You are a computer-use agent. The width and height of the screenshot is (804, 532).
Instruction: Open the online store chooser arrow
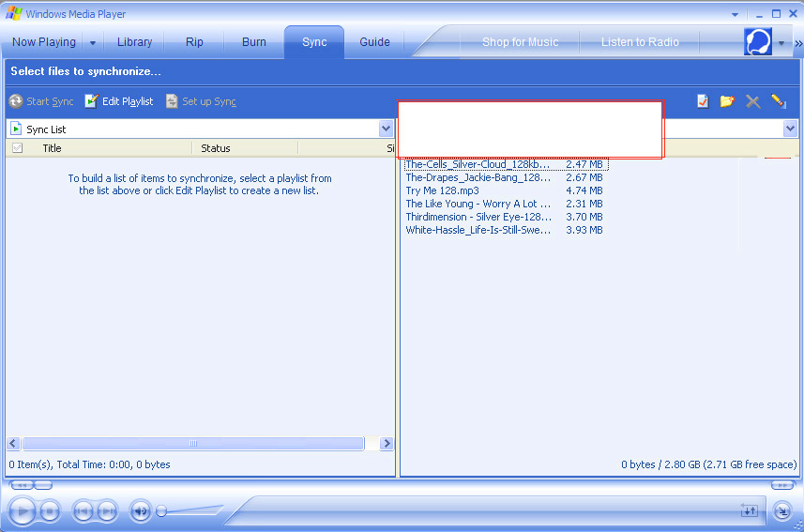(781, 43)
